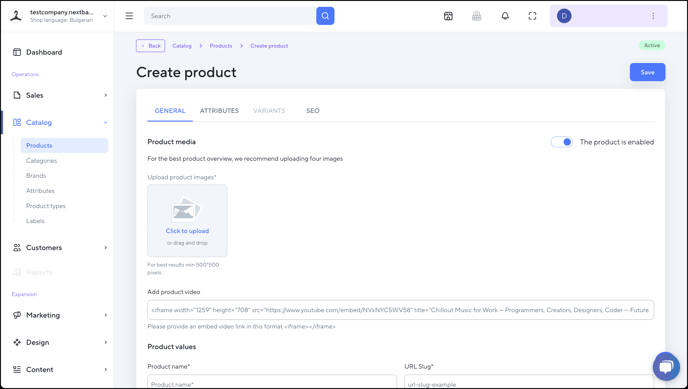688x389 pixels.
Task: Toggle fullscreen mode icon
Action: pyautogui.click(x=532, y=16)
